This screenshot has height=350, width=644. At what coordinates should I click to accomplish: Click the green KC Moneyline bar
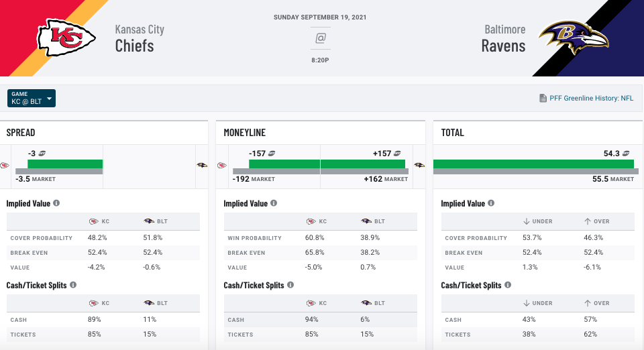284,164
